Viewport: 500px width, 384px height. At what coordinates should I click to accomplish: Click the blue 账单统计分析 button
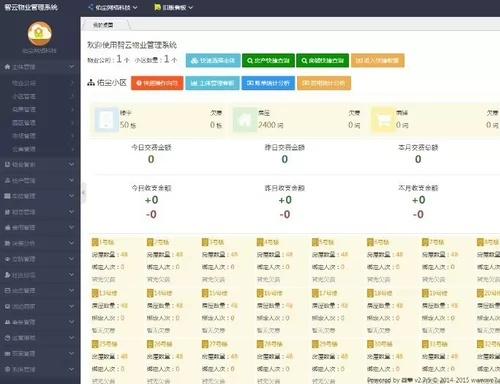[268, 83]
